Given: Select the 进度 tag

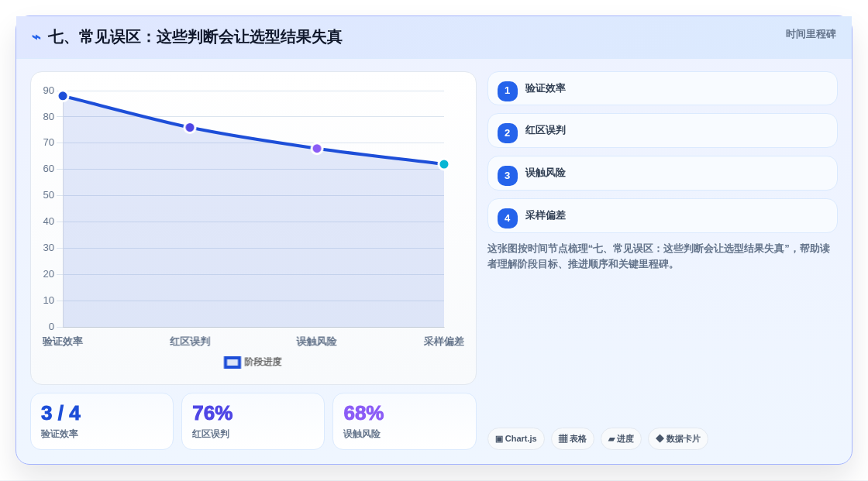Looking at the screenshot, I should [621, 439].
